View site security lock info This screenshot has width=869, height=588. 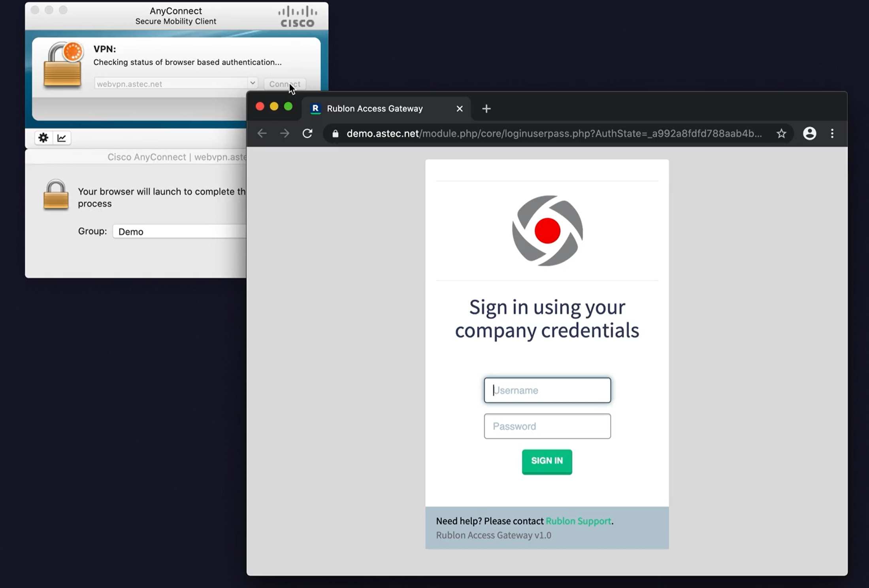coord(336,134)
